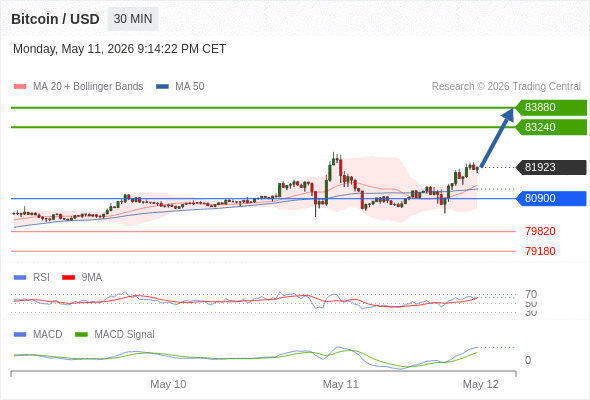Click the RSI legend swatch
The image size is (590, 400).
(20, 278)
